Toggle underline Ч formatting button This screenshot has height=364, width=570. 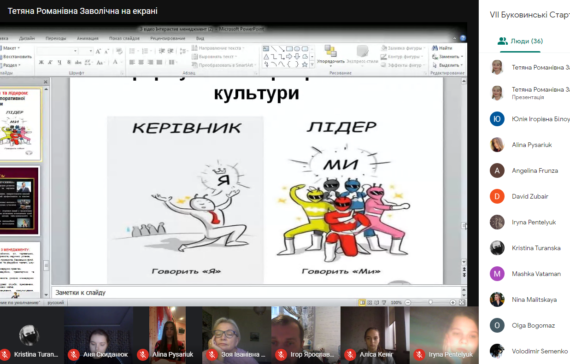pos(59,63)
